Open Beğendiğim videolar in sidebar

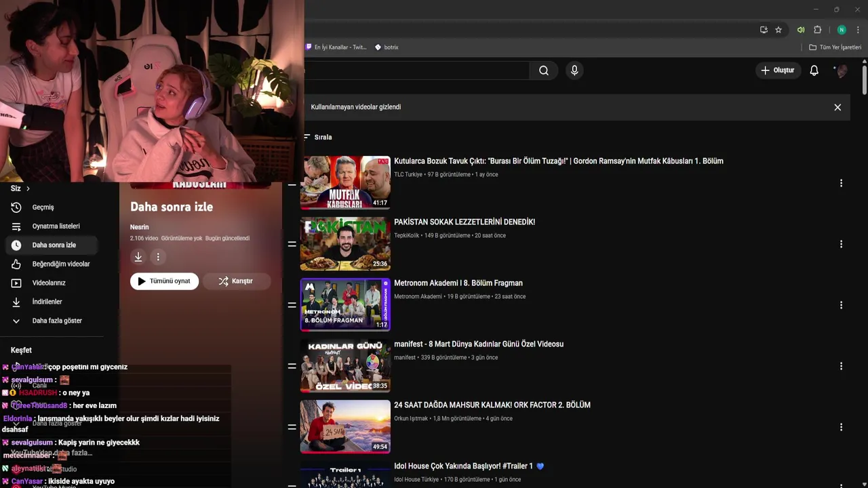click(52, 264)
